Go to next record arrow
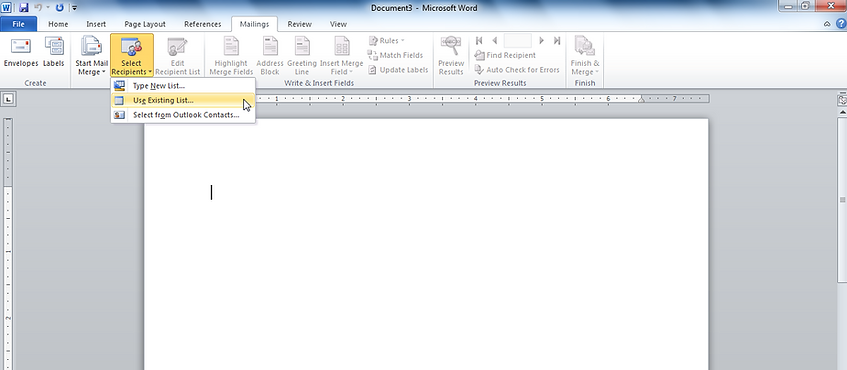This screenshot has height=370, width=847. coord(541,41)
